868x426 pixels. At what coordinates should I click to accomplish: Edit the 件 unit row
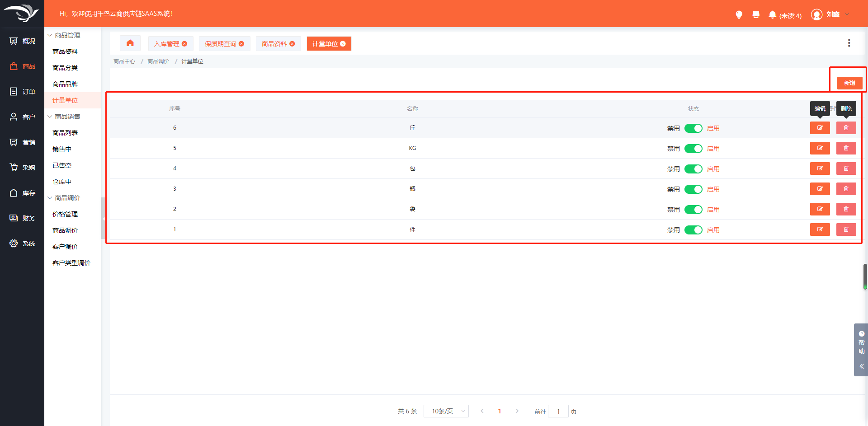pos(820,229)
